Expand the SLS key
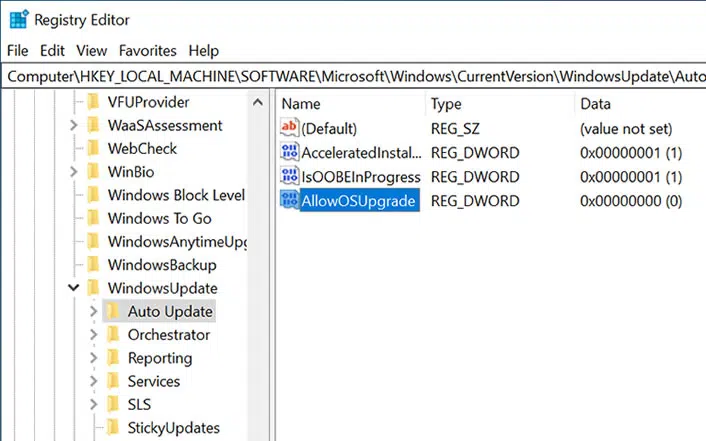The image size is (706, 441). (x=93, y=405)
